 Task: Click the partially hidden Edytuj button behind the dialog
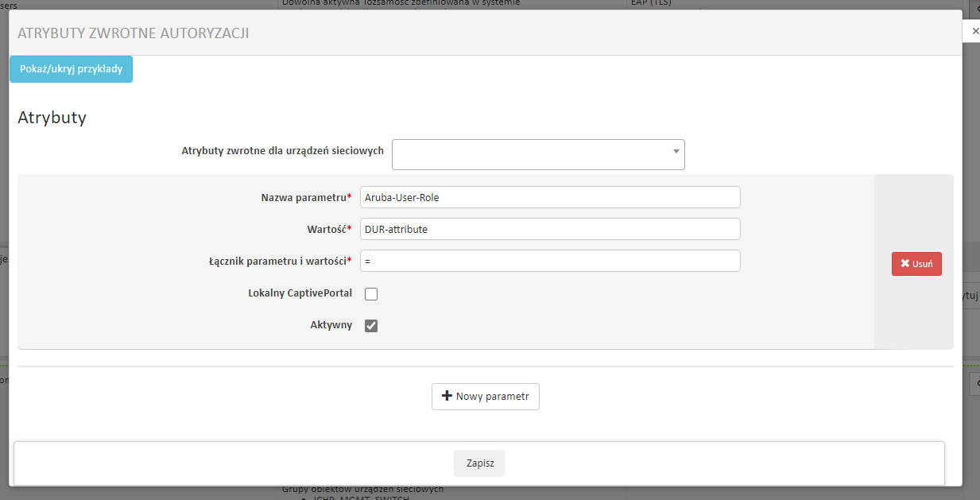(970, 296)
